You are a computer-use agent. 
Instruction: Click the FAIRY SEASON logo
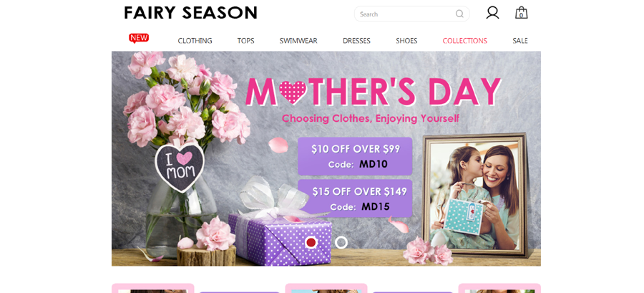click(190, 13)
